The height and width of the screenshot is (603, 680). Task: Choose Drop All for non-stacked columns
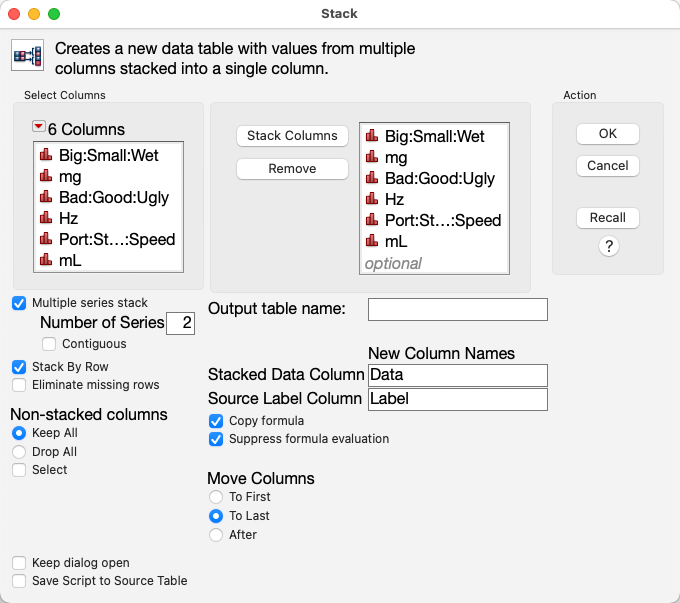(x=19, y=452)
